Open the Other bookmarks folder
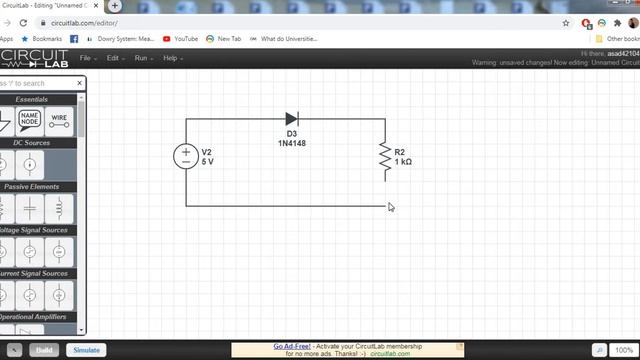The height and width of the screenshot is (360, 640). coord(618,39)
